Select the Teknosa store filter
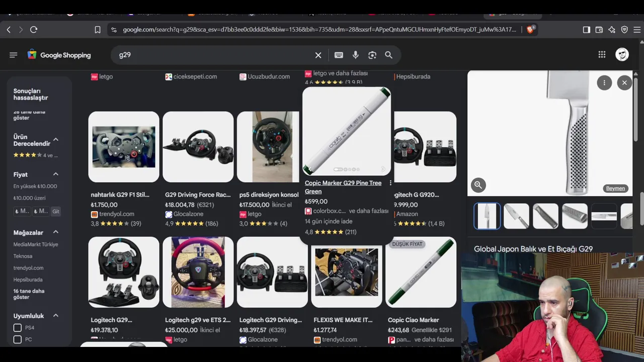Image resolution: width=644 pixels, height=362 pixels. coord(23,256)
